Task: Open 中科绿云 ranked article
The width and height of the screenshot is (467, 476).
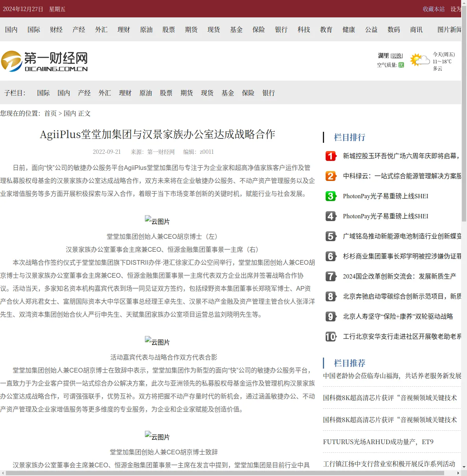Action: click(402, 176)
